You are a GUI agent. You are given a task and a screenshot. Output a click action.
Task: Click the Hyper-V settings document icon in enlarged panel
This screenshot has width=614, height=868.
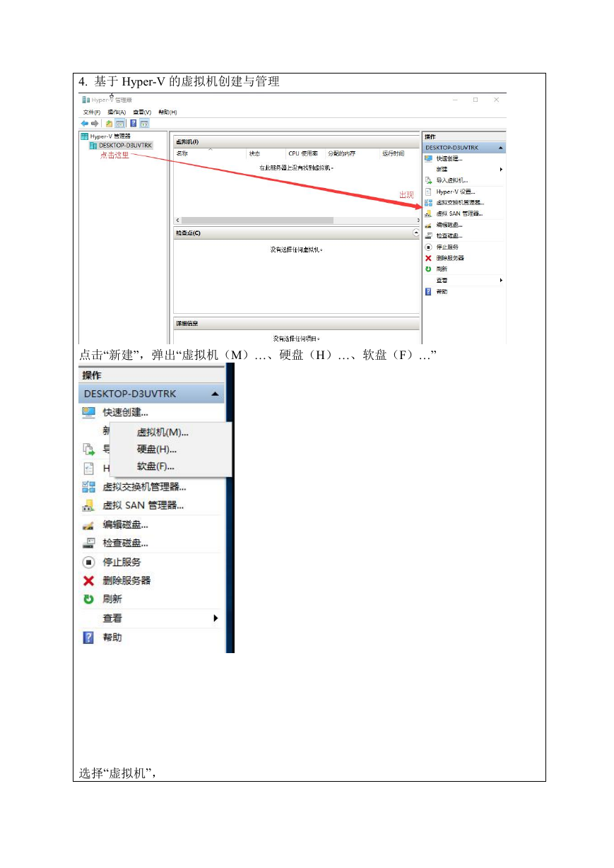tap(88, 468)
